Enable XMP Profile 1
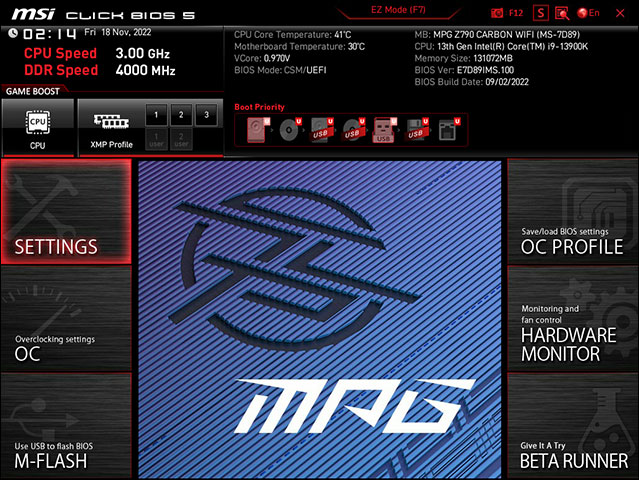The width and height of the screenshot is (639, 480). coord(156,114)
